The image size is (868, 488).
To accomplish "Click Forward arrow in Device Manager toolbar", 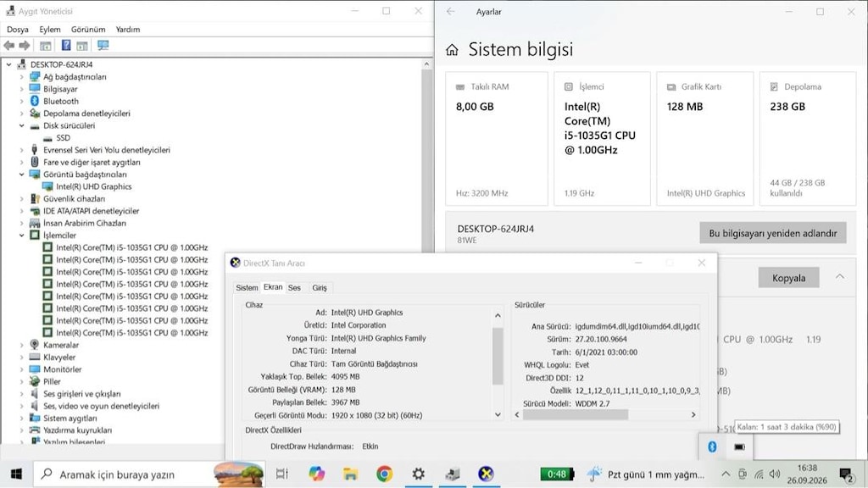I will 25,46.
